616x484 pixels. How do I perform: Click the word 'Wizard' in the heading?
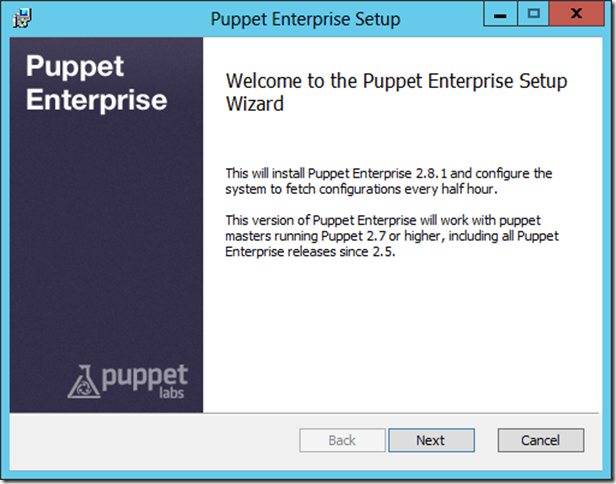pos(255,103)
